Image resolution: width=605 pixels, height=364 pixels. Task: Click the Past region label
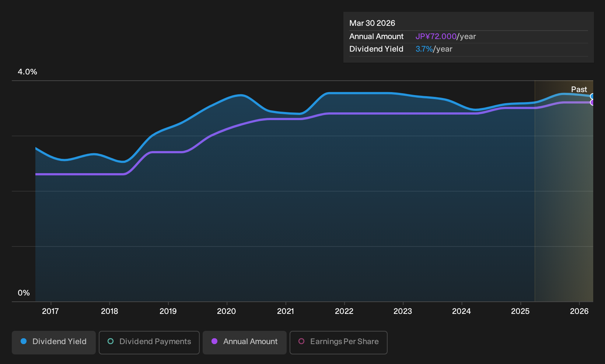[x=579, y=90]
